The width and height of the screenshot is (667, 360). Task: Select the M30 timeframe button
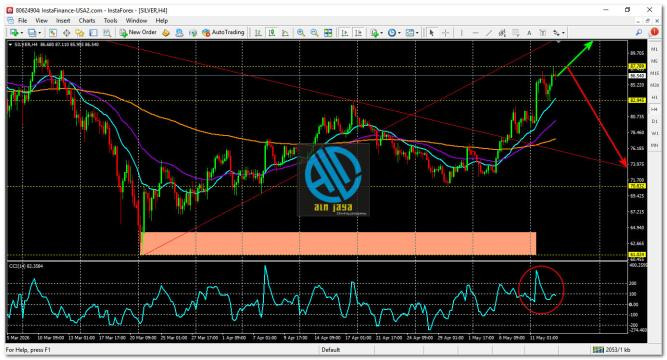coord(655,85)
